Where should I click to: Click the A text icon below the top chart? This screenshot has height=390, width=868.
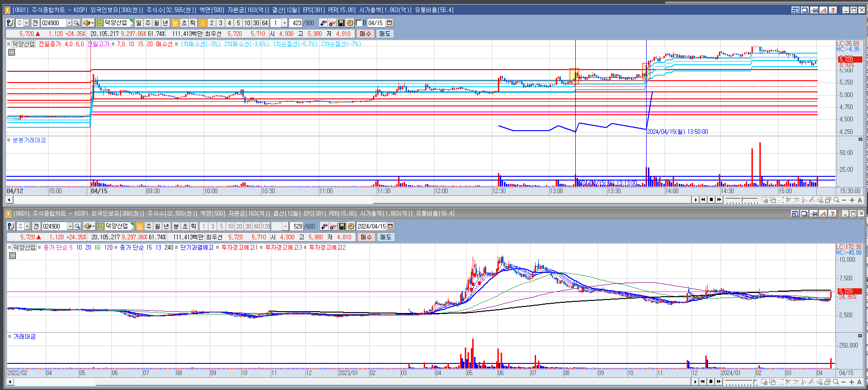click(x=860, y=200)
